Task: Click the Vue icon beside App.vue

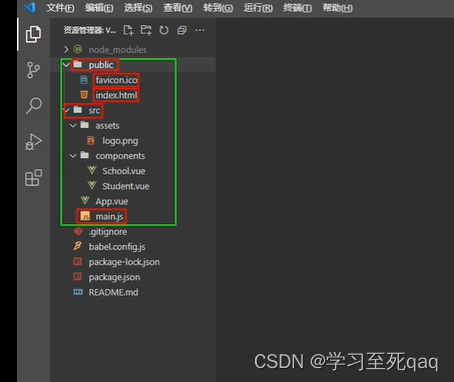Action: click(x=85, y=201)
